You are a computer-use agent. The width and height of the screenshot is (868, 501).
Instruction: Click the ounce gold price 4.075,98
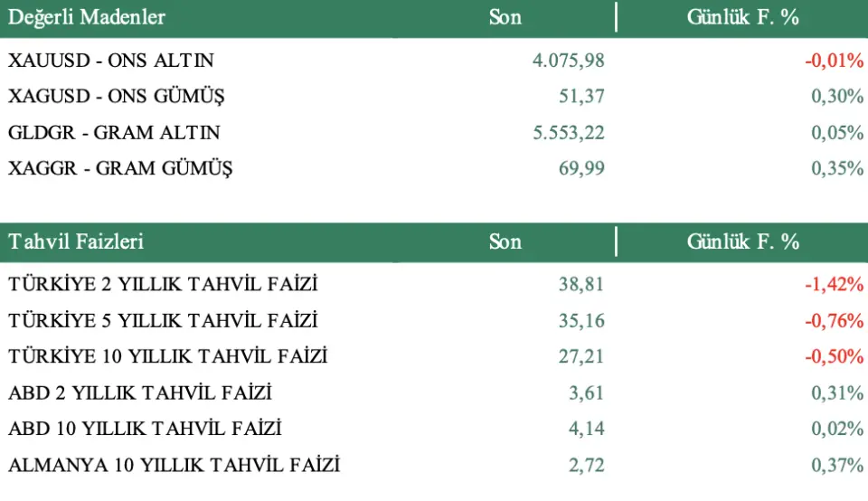coord(568,61)
